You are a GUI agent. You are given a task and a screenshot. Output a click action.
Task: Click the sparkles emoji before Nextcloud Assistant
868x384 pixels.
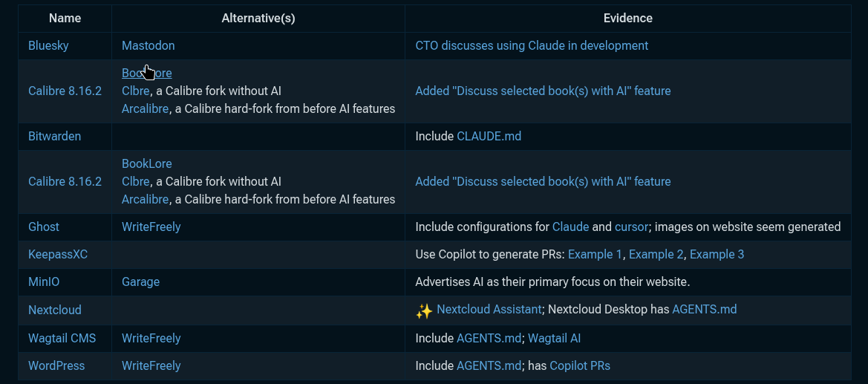(424, 310)
